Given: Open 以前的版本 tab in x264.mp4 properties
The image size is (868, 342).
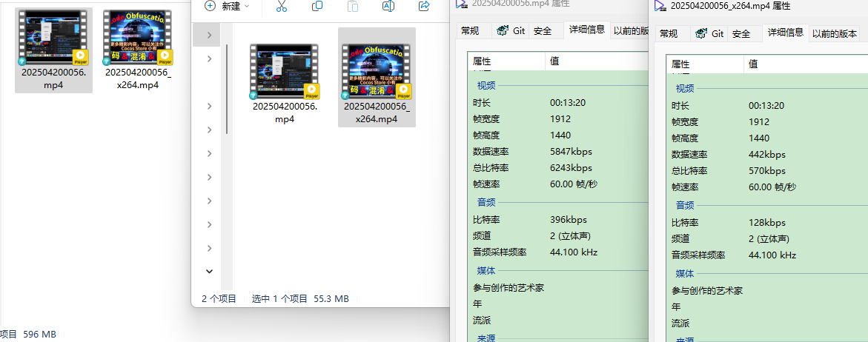Looking at the screenshot, I should click(x=834, y=34).
